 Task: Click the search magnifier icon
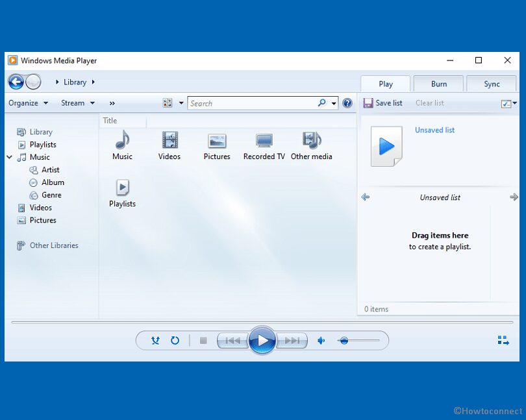pos(321,103)
